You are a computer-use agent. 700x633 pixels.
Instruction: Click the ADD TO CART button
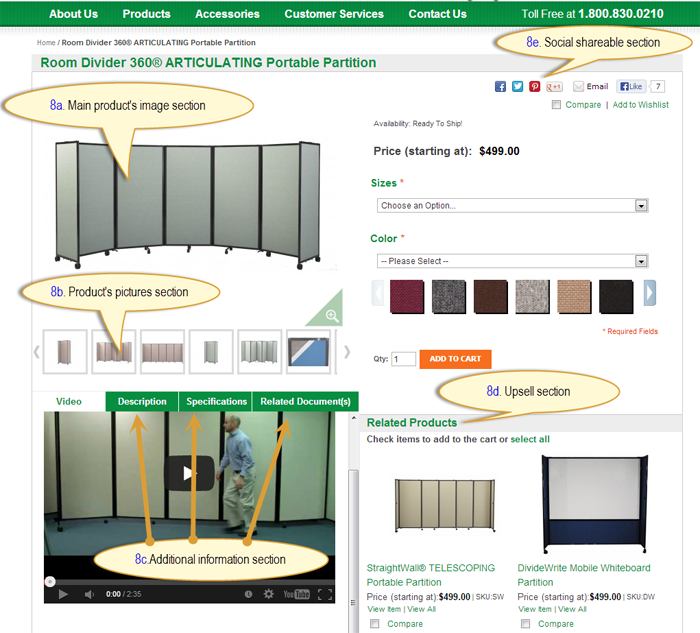(x=455, y=359)
